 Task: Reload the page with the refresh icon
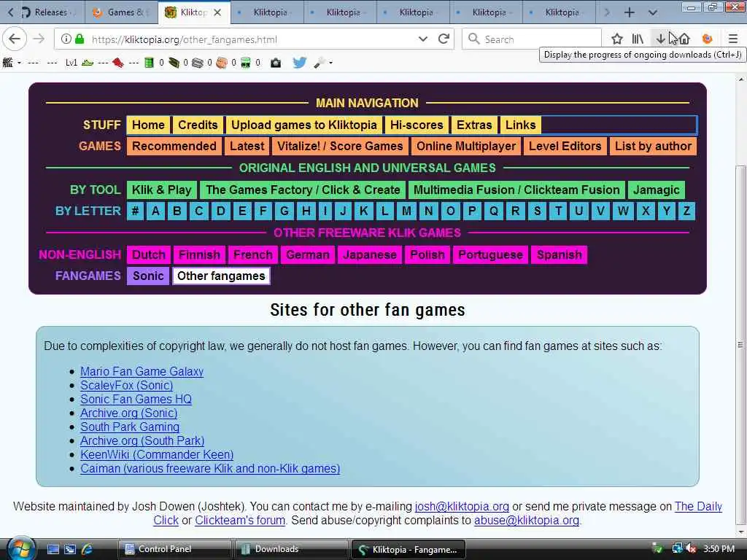coord(444,39)
